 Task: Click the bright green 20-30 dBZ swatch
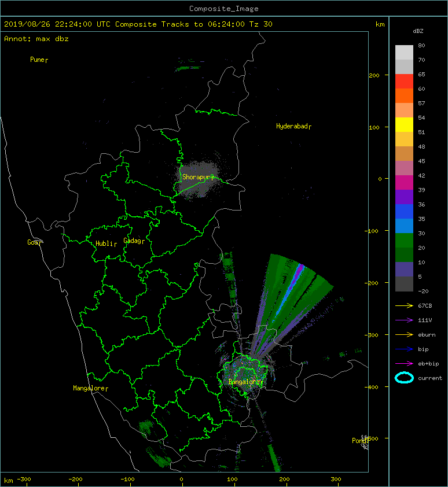[404, 241]
